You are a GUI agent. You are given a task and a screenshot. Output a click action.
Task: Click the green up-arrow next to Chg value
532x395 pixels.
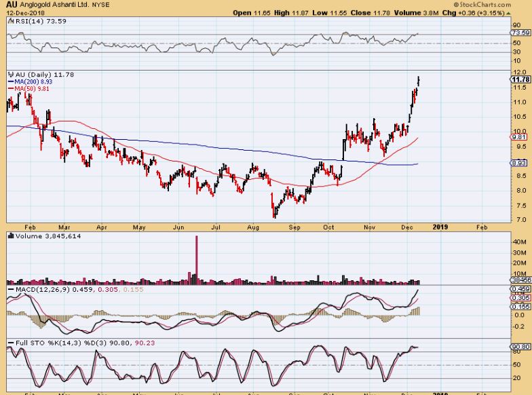pos(508,14)
